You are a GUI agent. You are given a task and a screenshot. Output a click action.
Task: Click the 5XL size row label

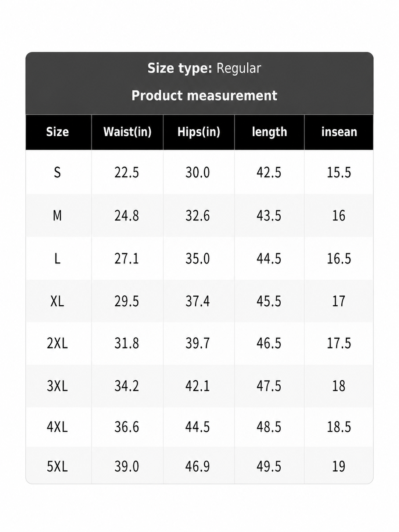[57, 467]
